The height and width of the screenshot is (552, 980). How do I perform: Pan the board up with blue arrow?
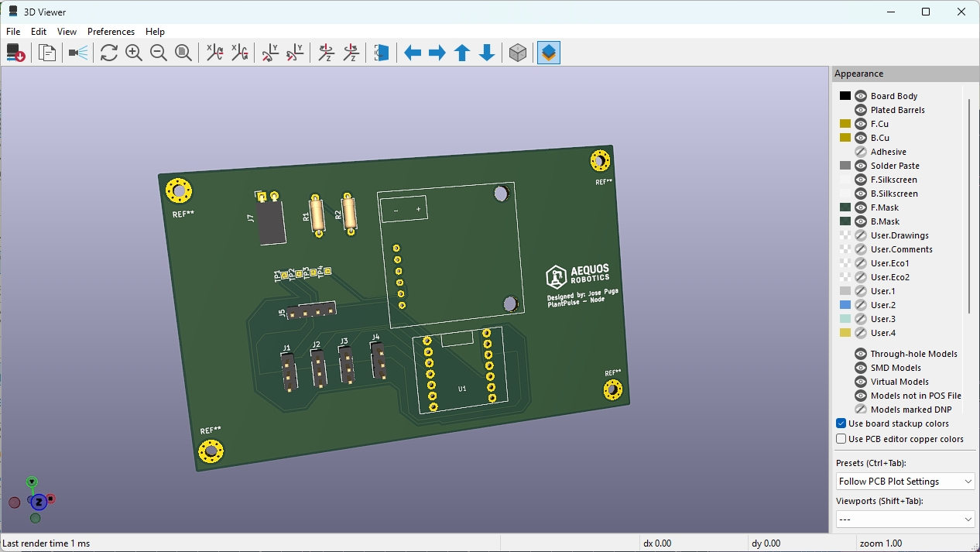pyautogui.click(x=462, y=53)
